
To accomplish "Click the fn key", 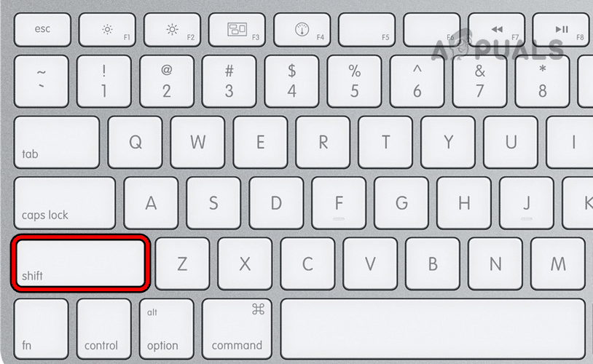I will point(42,329).
